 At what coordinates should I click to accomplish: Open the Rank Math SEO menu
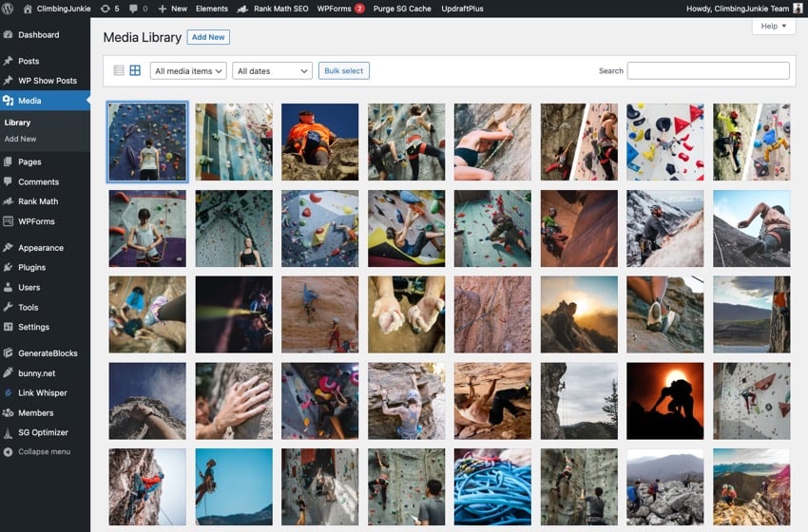[273, 9]
